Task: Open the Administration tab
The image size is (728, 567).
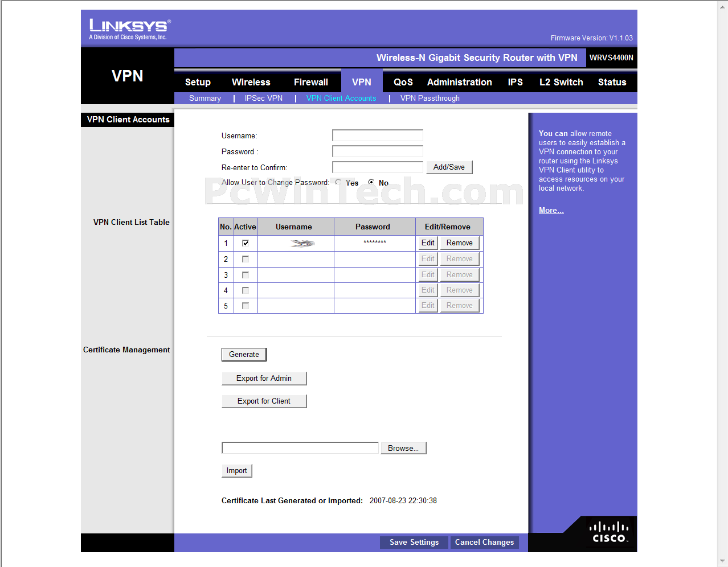Action: (x=460, y=82)
